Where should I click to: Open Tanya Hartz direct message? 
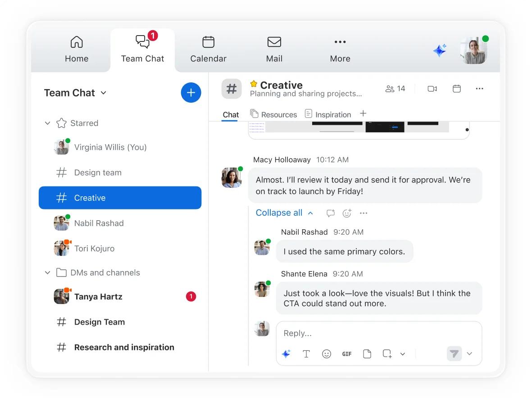coord(98,296)
